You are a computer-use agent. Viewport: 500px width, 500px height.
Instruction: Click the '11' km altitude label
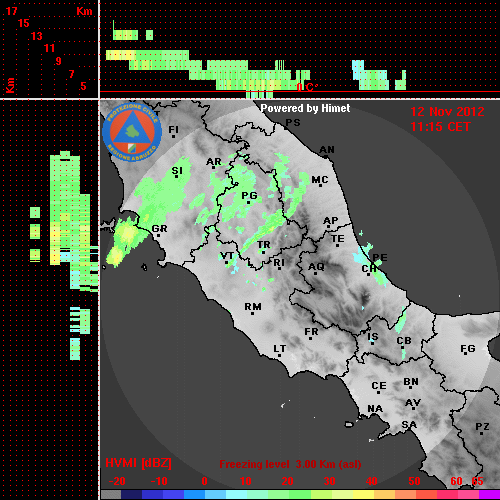49,48
